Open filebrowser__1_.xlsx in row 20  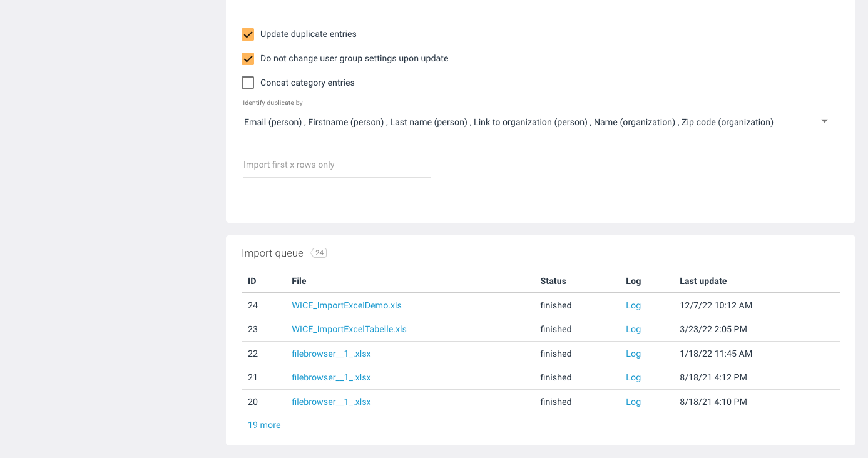(331, 402)
